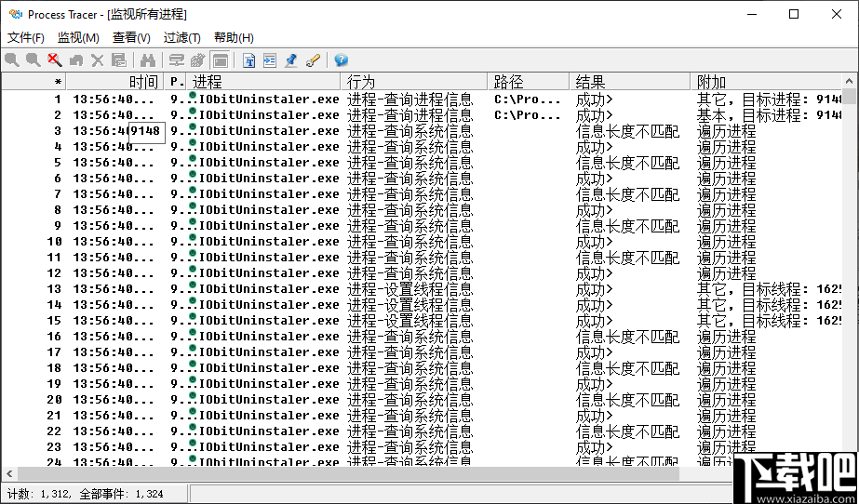The width and height of the screenshot is (859, 504).
Task: Click 进程-查询系统信息 in row 9
Action: coord(409,226)
